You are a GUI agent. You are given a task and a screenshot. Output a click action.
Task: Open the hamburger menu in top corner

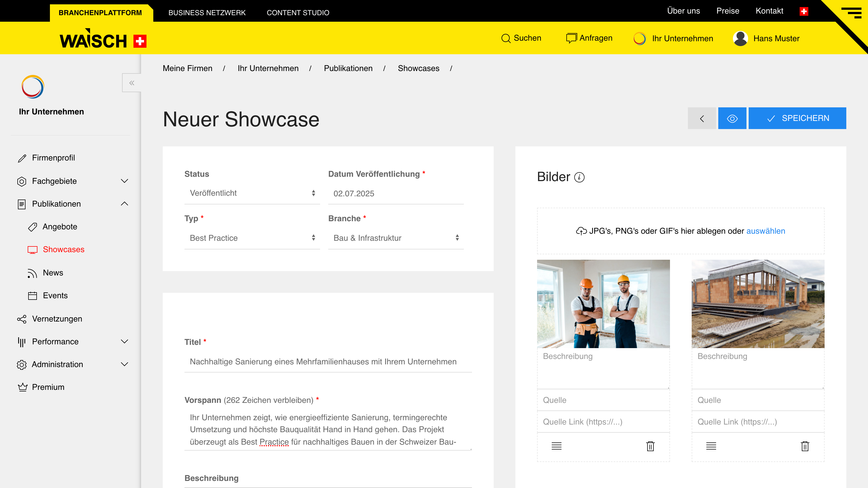pos(851,13)
